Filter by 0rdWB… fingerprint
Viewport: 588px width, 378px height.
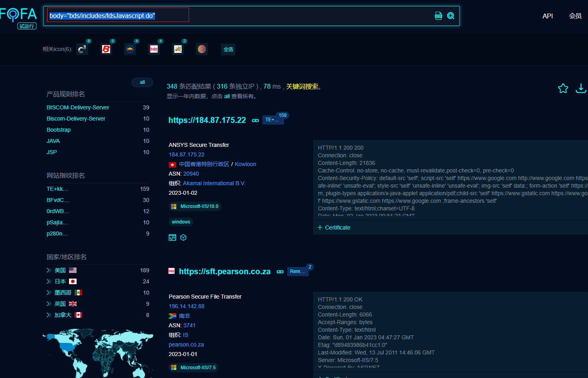(58, 211)
